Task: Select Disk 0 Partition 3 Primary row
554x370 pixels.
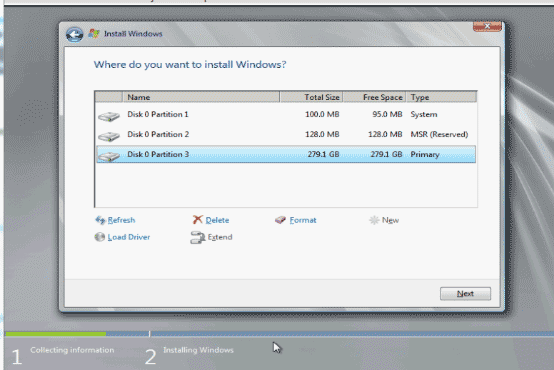Action: click(x=286, y=154)
